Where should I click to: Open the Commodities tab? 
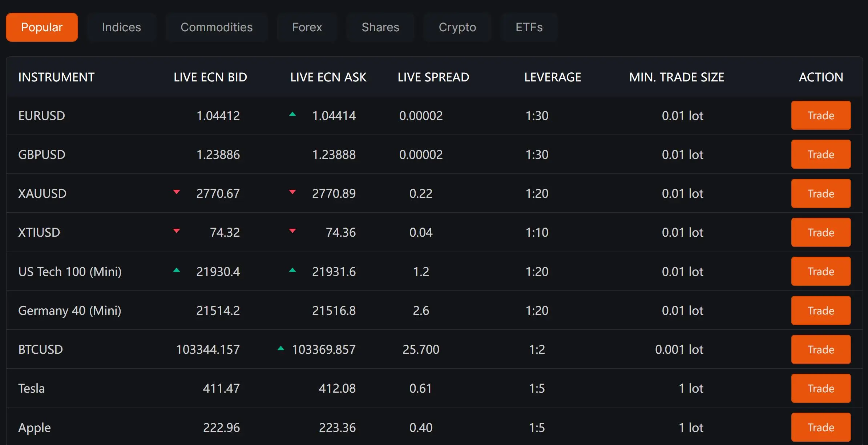217,27
